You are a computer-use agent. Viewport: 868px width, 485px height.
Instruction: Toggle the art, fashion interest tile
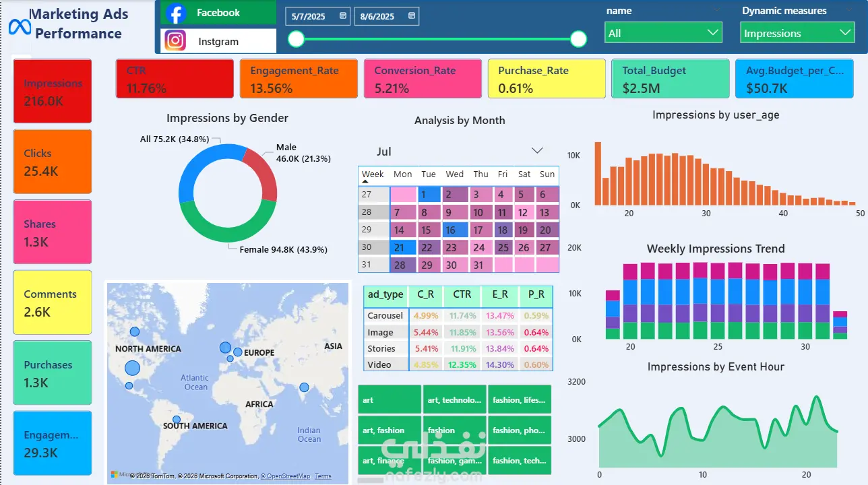pyautogui.click(x=390, y=430)
